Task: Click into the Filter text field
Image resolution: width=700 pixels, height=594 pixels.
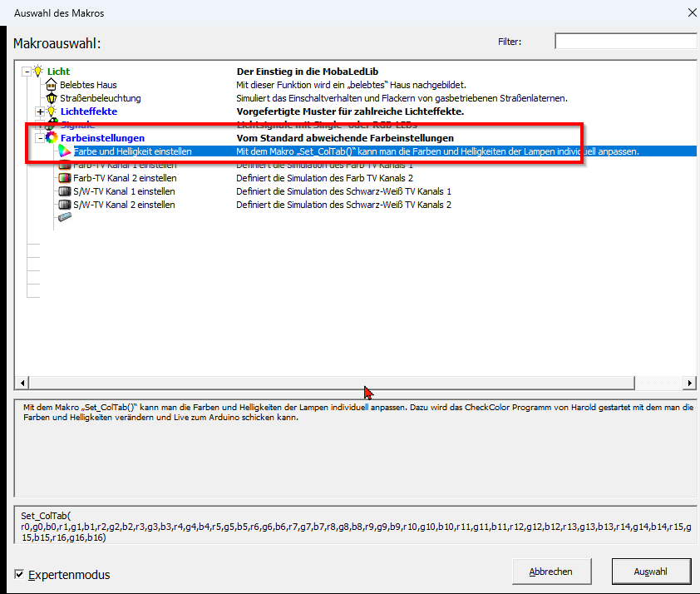Action: (x=625, y=42)
